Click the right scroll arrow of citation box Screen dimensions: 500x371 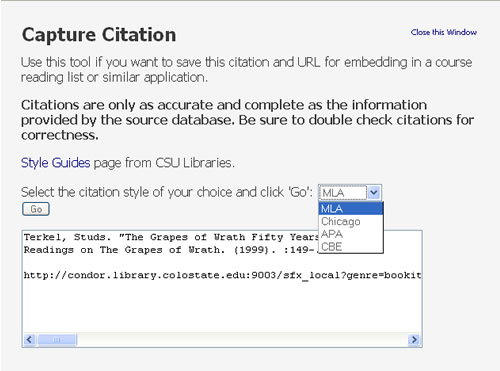(414, 340)
